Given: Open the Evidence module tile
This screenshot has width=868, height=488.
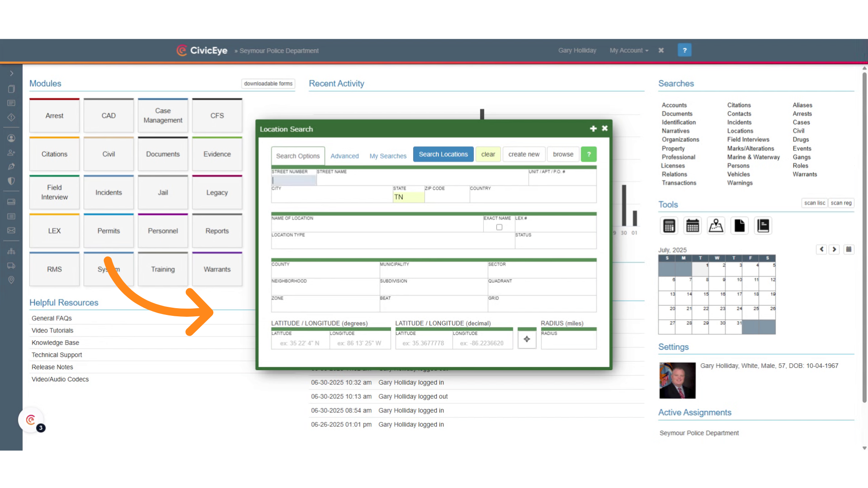Looking at the screenshot, I should tap(217, 154).
